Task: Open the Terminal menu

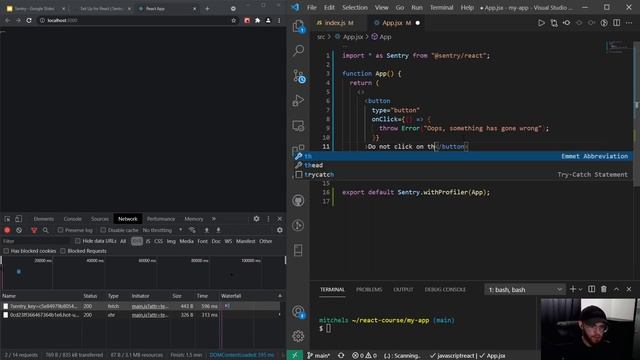Action: (442, 7)
